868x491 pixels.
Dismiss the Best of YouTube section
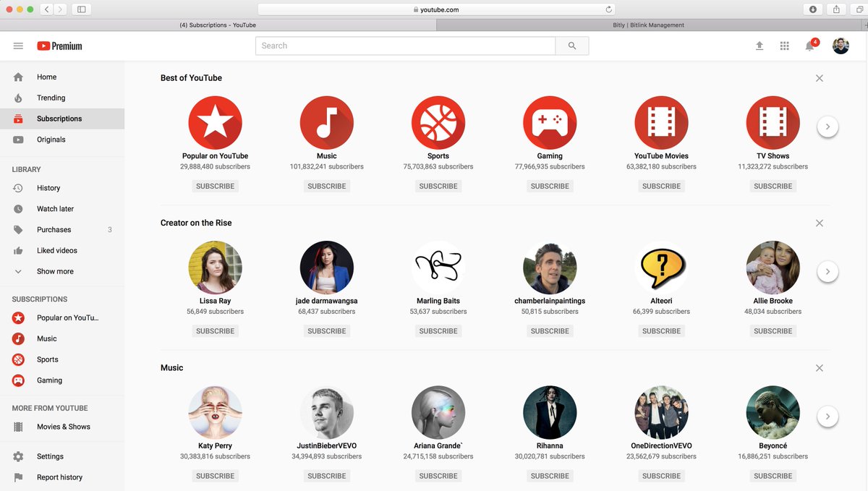click(x=820, y=78)
